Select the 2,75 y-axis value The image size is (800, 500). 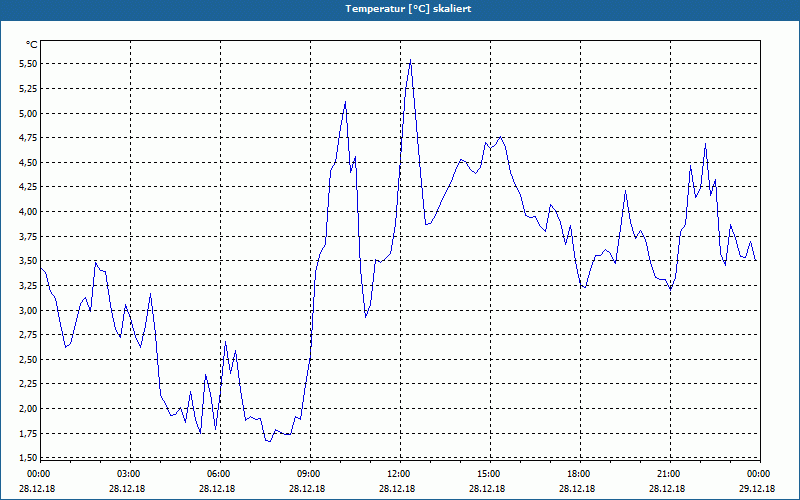(28, 335)
